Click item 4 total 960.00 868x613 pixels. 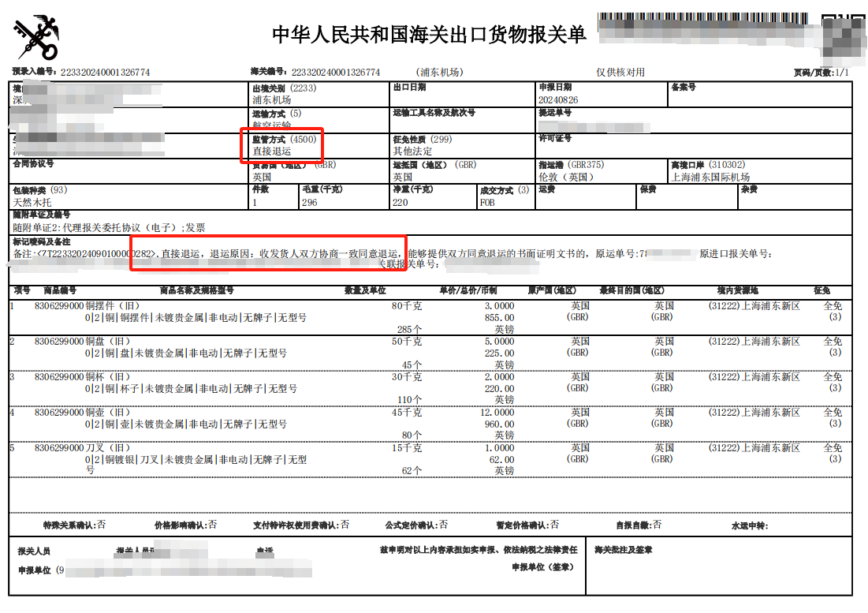coord(499,424)
